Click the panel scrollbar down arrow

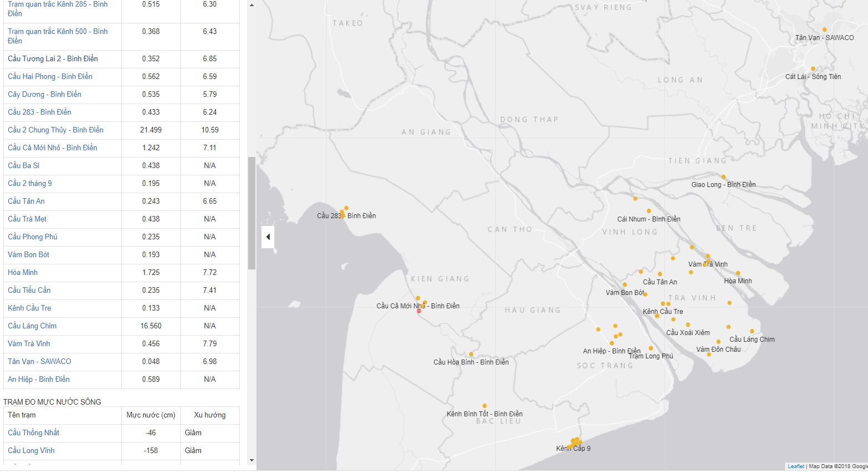[x=251, y=460]
